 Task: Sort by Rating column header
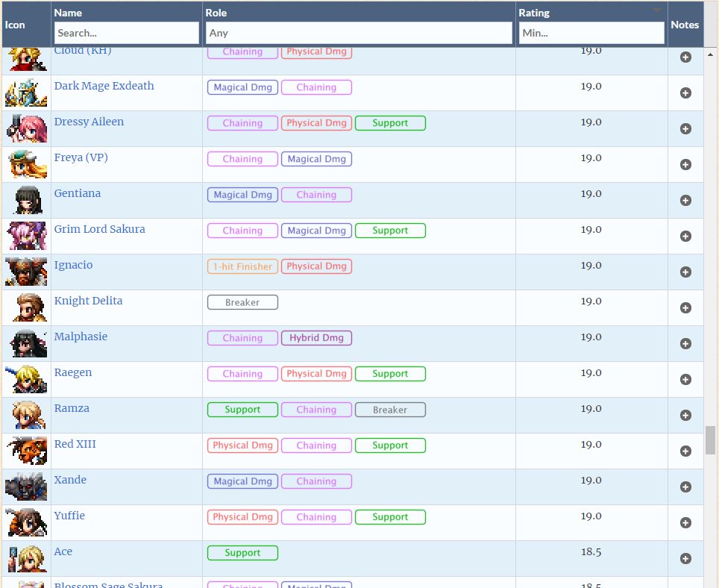point(534,13)
